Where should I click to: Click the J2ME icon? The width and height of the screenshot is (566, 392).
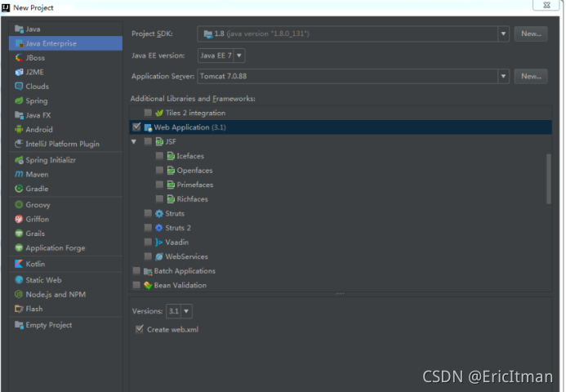[x=19, y=72]
